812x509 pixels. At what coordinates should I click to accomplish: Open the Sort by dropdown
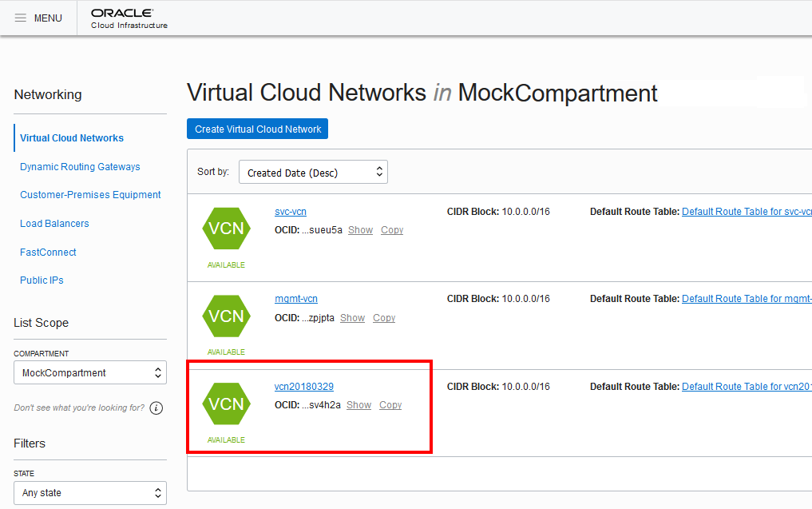[x=313, y=171]
